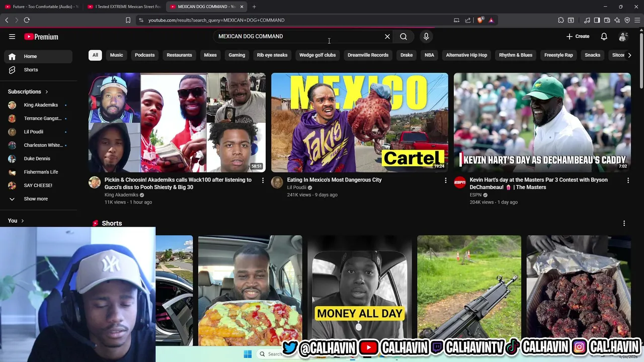
Task: Open the Brave VPN shield icon
Action: [627, 20]
